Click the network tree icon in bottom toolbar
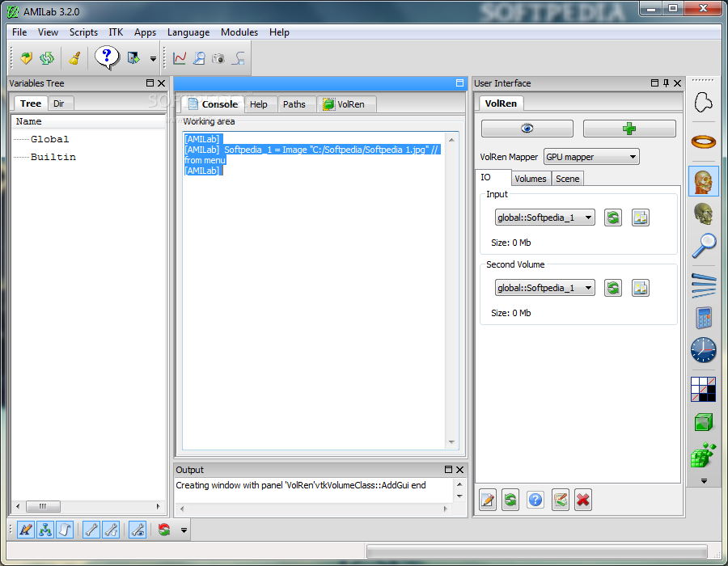The image size is (728, 566). point(45,530)
